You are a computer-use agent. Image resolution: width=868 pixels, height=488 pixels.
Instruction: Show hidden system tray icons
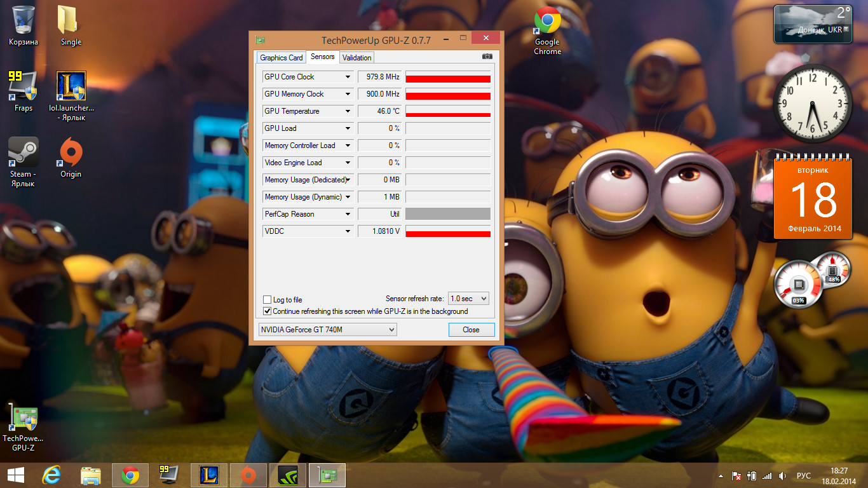pos(721,476)
